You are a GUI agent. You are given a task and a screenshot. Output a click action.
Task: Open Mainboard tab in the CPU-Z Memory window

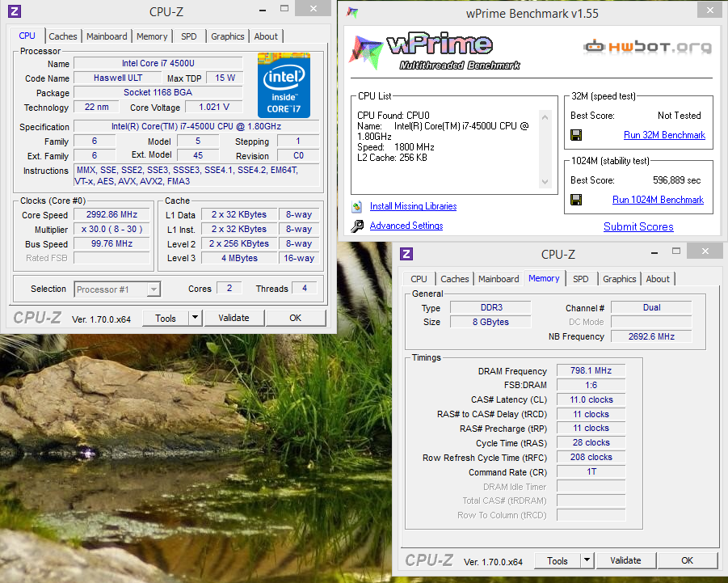pyautogui.click(x=499, y=279)
